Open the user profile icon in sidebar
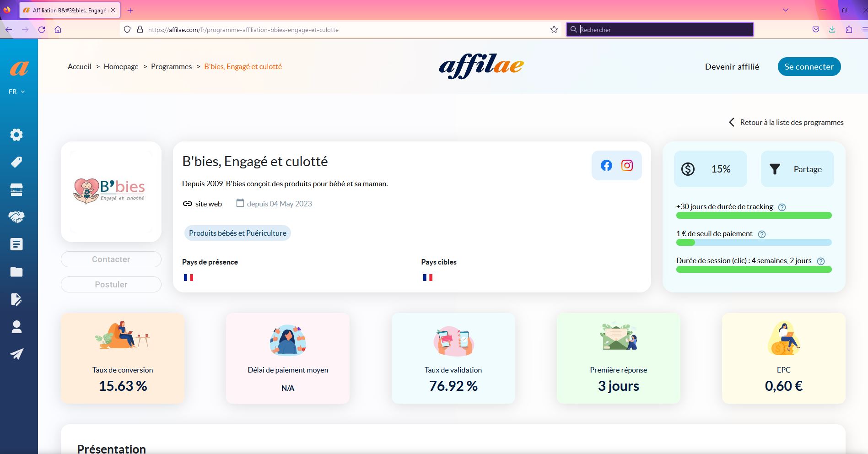 coord(16,327)
